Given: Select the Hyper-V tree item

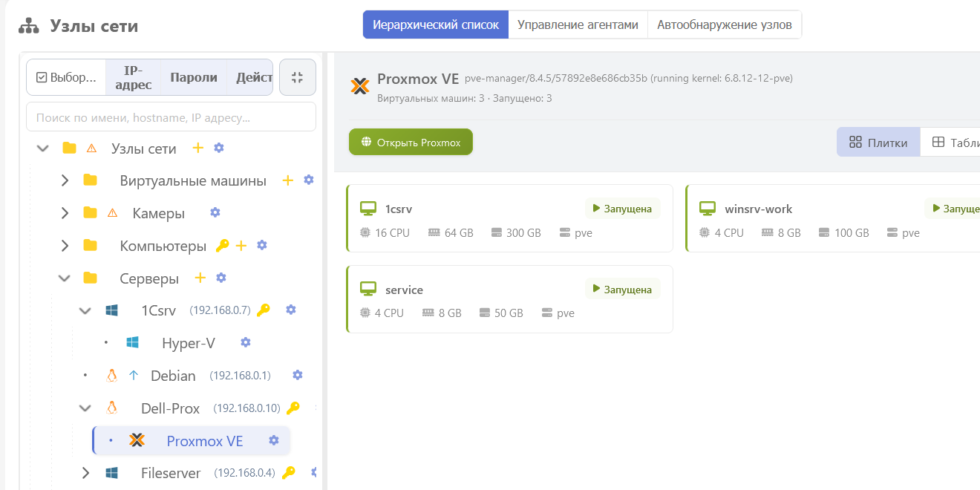Looking at the screenshot, I should coord(189,343).
